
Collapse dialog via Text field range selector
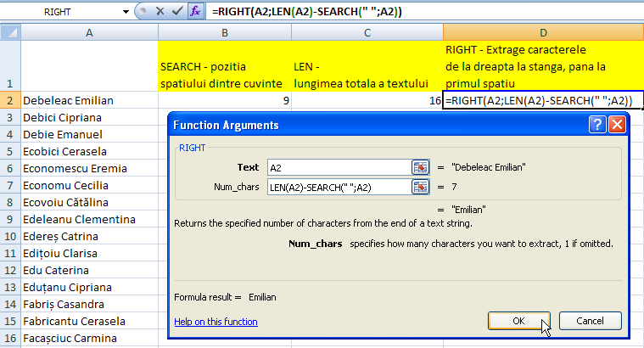click(x=420, y=167)
